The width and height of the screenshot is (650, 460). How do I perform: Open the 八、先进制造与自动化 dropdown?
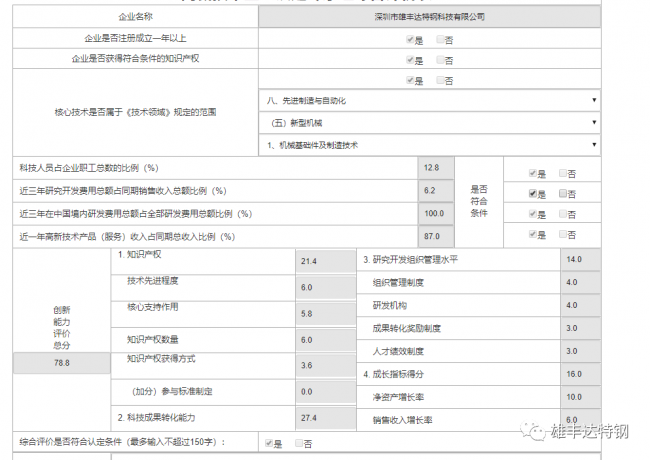[429, 100]
